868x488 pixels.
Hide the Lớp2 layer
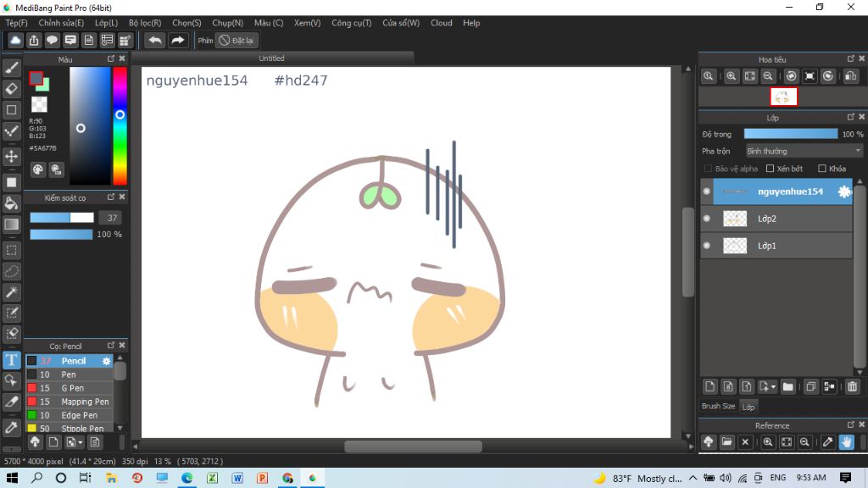[x=707, y=219]
